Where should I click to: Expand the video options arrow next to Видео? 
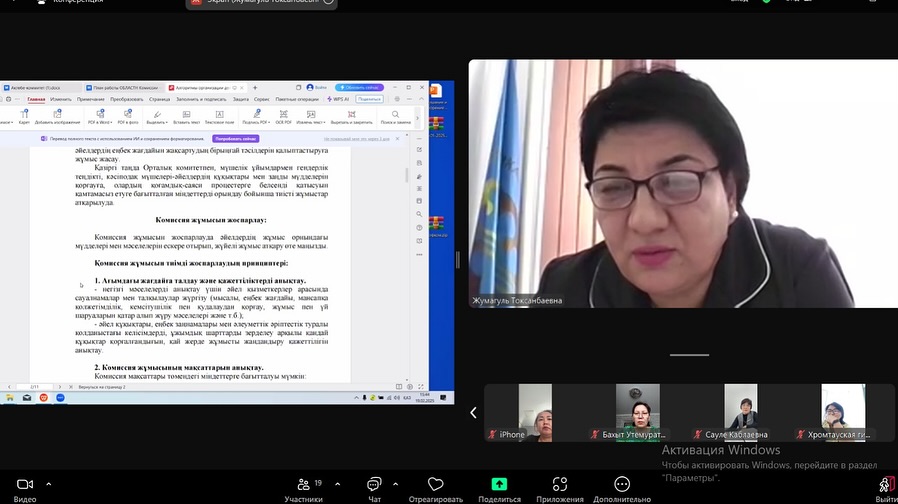pyautogui.click(x=49, y=485)
